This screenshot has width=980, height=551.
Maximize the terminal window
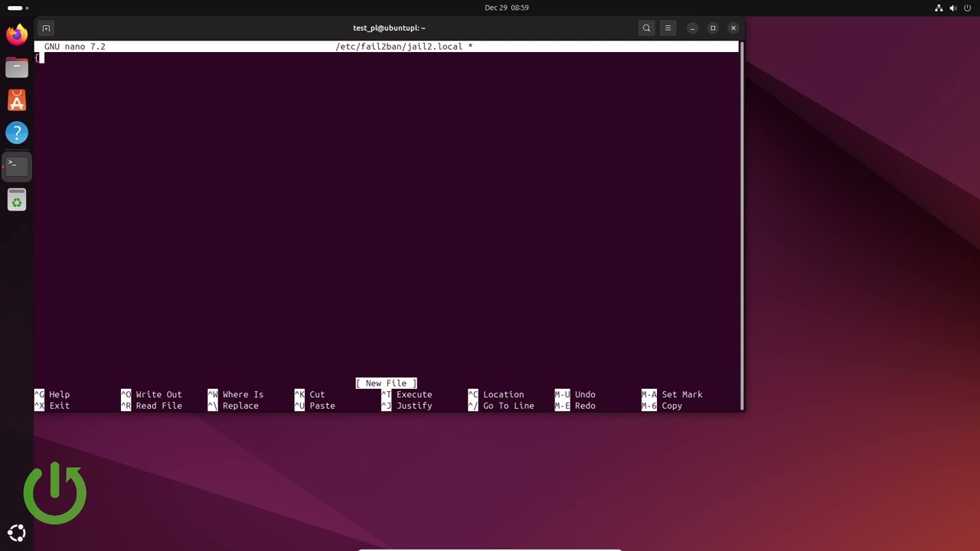pos(713,28)
